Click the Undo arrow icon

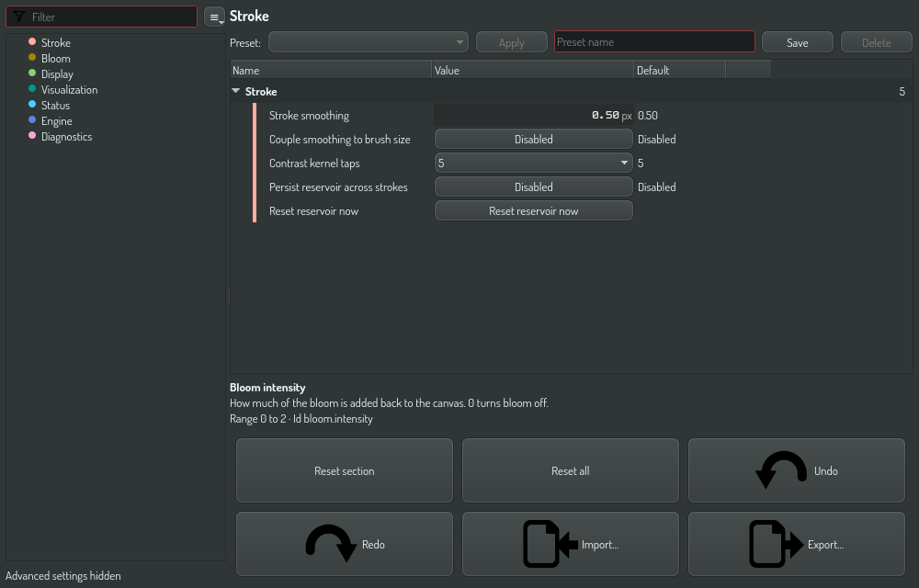[x=781, y=470]
